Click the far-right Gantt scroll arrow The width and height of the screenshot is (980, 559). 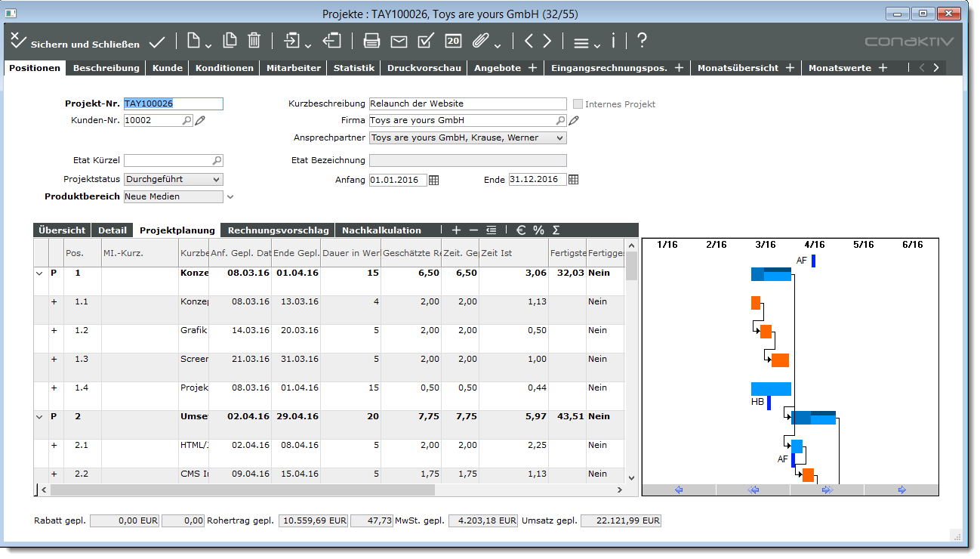pyautogui.click(x=901, y=490)
